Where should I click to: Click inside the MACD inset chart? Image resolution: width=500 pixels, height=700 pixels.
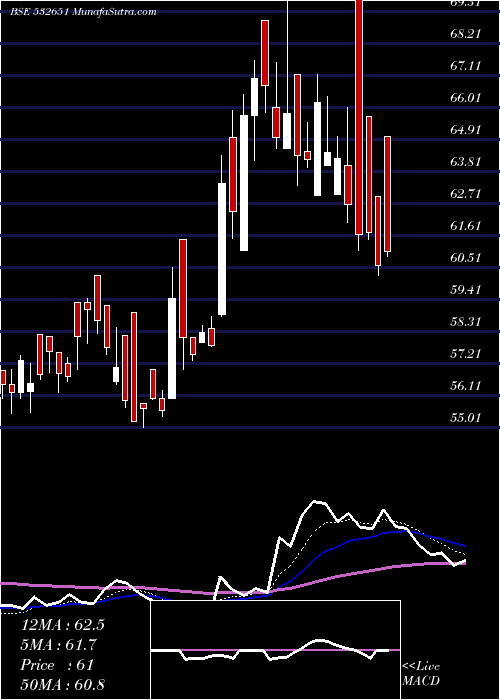[275, 650]
